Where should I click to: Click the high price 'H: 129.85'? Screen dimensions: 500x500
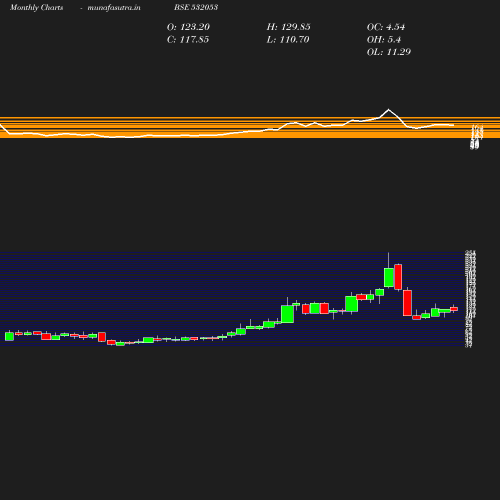[288, 27]
